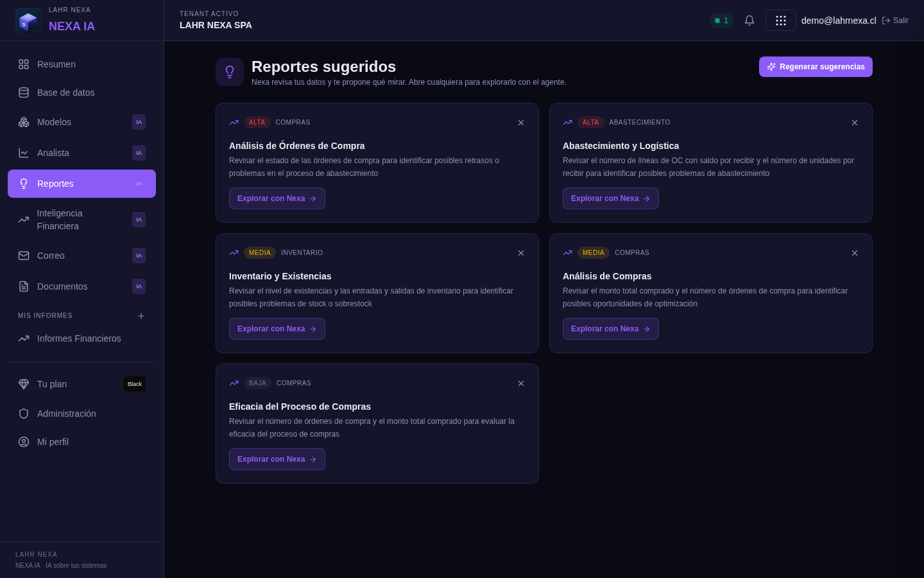Viewport: 924px width, 578px height.
Task: Dismiss the Análisis de Compras card
Action: coord(855,253)
